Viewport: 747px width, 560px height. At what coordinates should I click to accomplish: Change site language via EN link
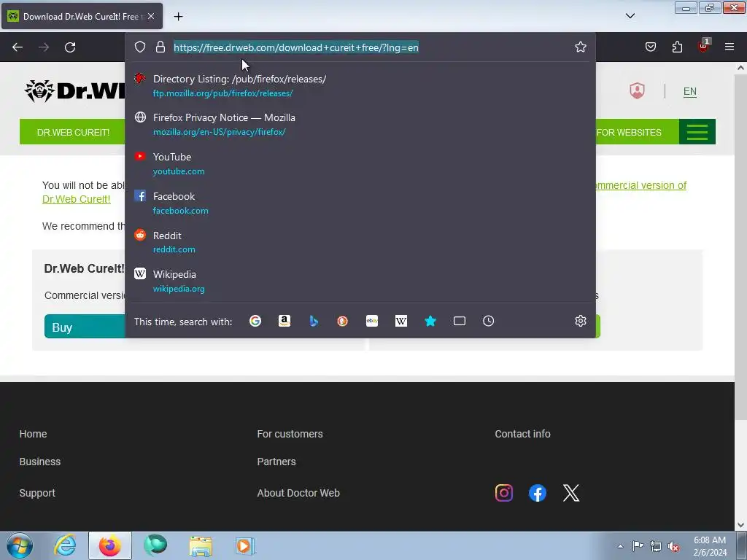(x=690, y=91)
